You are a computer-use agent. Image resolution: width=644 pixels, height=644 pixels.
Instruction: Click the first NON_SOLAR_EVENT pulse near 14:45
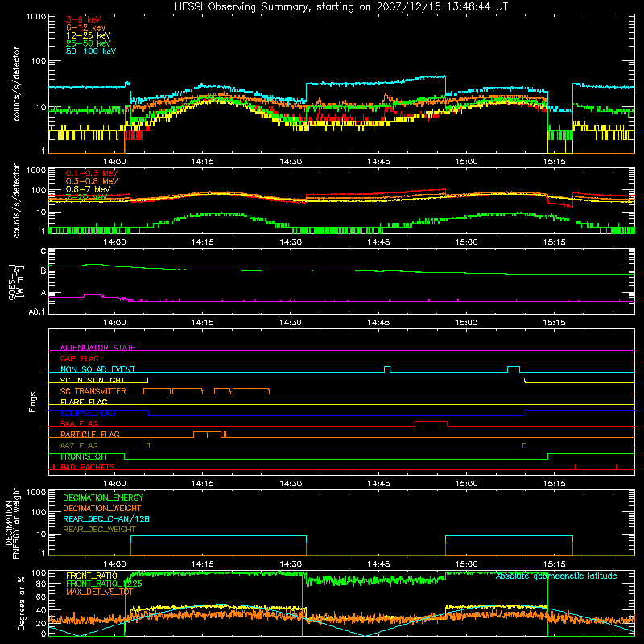coord(387,368)
